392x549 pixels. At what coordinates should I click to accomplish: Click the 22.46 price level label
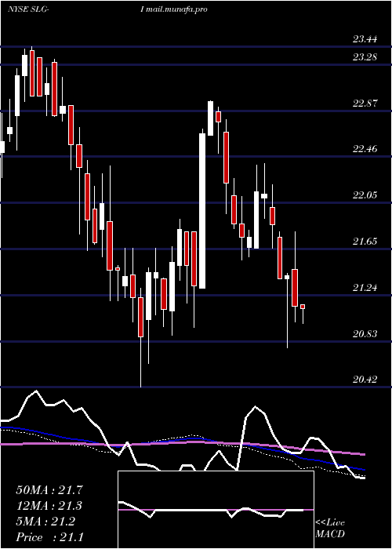pyautogui.click(x=365, y=149)
